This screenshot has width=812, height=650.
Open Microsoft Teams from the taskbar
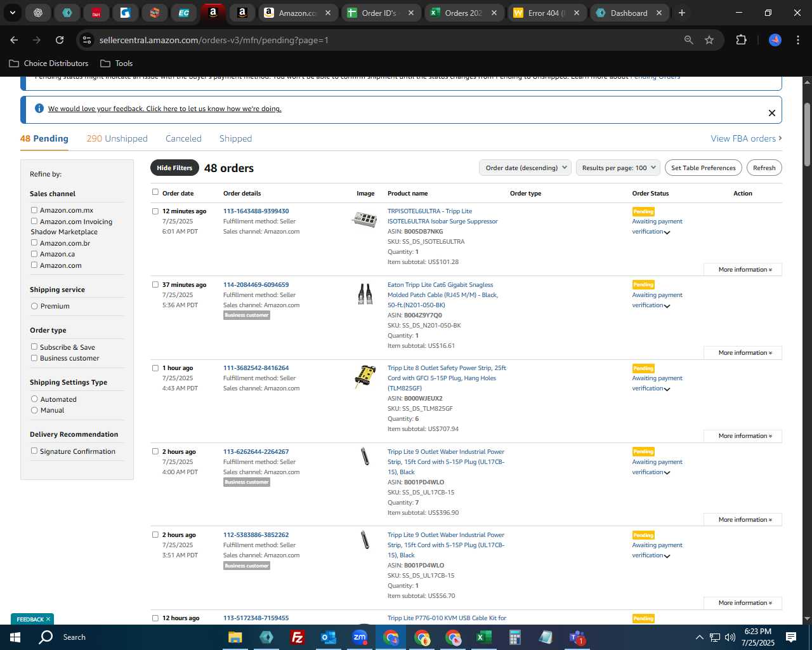577,637
